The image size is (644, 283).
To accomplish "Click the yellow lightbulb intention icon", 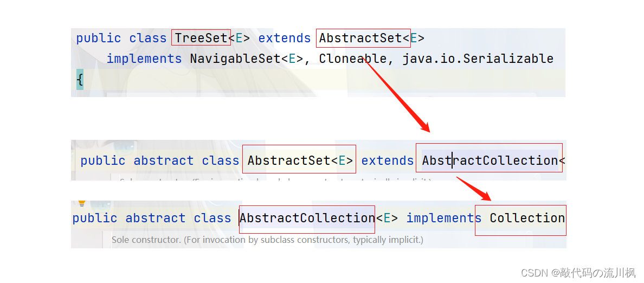I will 82,203.
